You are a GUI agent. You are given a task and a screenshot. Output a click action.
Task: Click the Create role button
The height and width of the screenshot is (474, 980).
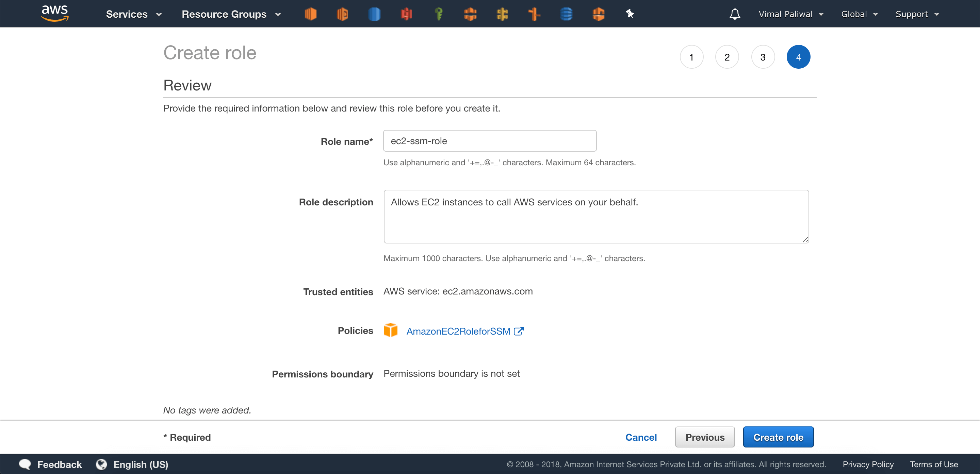[778, 437]
